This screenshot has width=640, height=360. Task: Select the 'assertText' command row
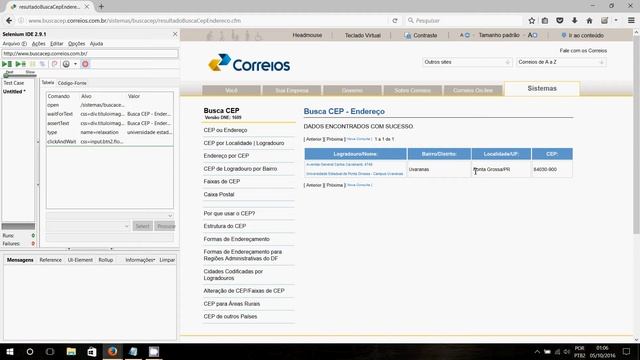(110, 123)
